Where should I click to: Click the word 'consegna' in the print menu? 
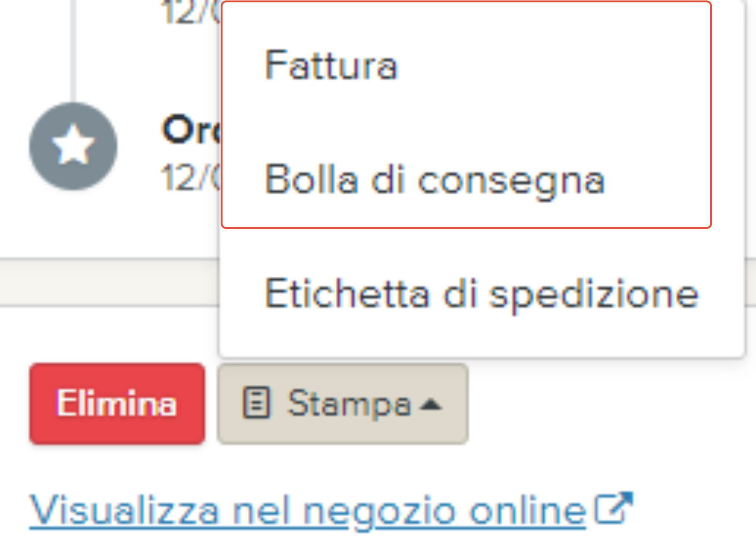tap(511, 181)
